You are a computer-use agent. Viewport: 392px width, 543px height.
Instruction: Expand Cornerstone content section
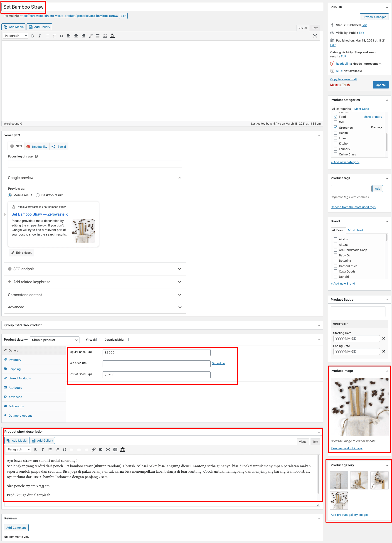[x=95, y=295]
